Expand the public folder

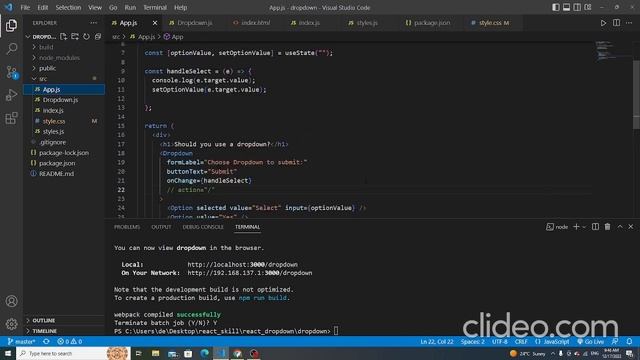(x=47, y=68)
